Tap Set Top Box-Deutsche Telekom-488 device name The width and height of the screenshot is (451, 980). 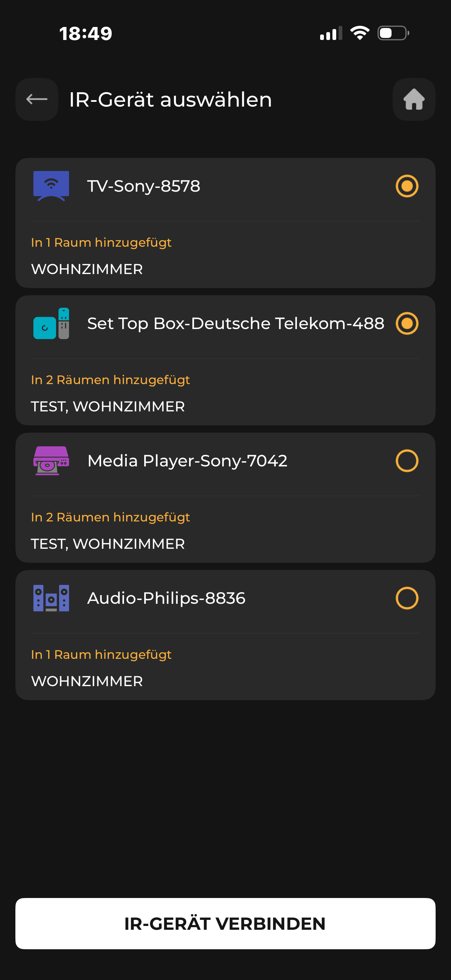pyautogui.click(x=235, y=323)
